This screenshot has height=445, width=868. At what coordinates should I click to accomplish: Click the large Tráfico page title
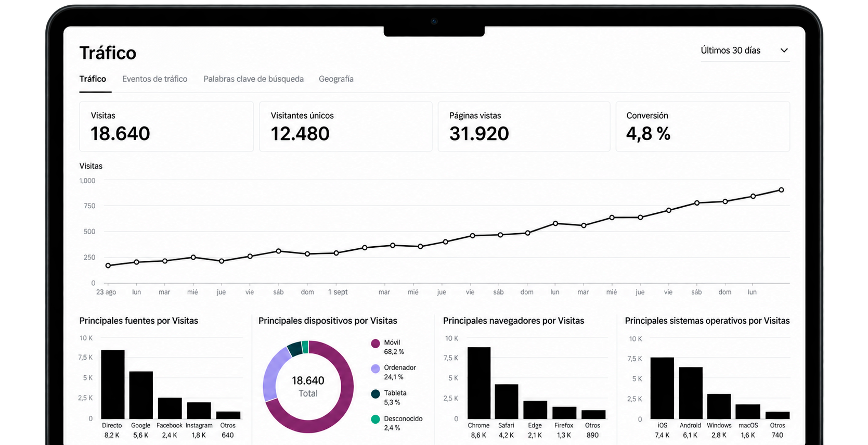point(108,53)
